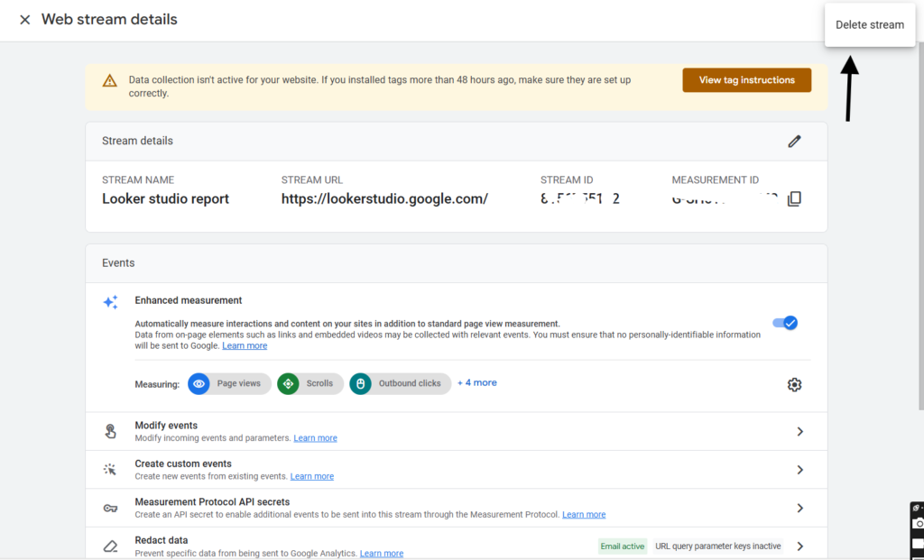This screenshot has height=560, width=924.
Task: Click the Redact data title
Action: 162,540
